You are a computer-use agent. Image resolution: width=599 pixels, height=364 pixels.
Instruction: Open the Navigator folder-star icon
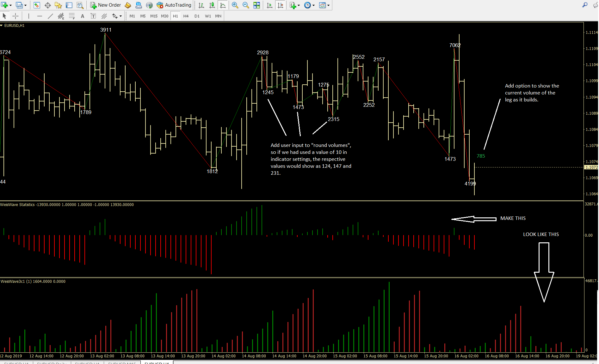click(58, 5)
